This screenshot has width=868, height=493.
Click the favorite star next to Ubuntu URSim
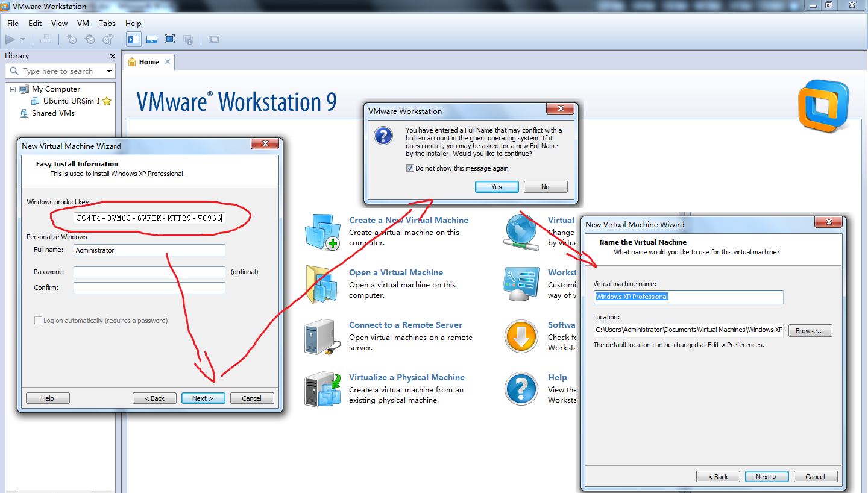pyautogui.click(x=107, y=101)
